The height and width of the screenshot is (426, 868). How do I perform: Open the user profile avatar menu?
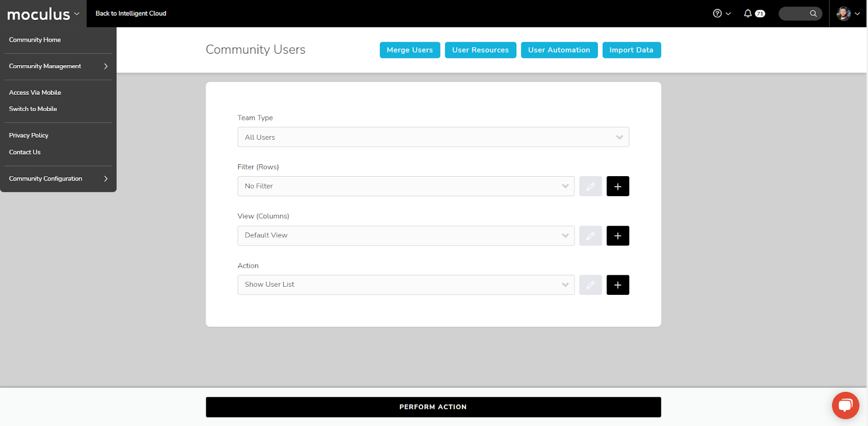pyautogui.click(x=844, y=14)
